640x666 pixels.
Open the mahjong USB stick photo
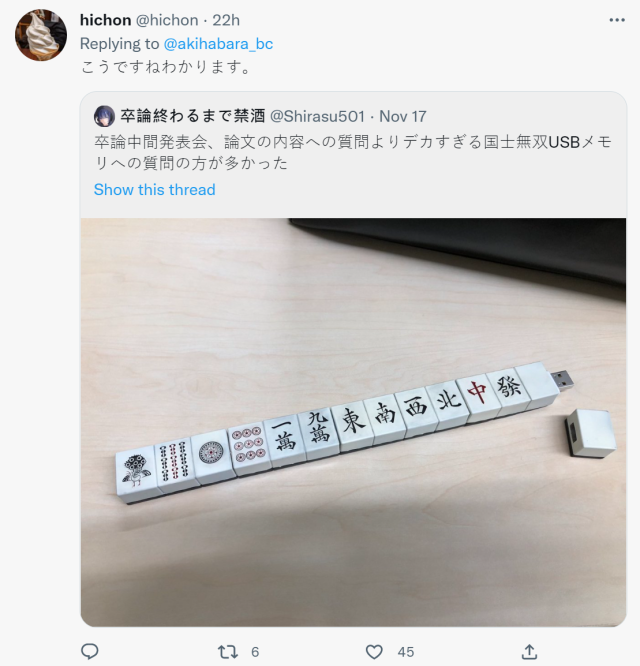click(x=353, y=422)
